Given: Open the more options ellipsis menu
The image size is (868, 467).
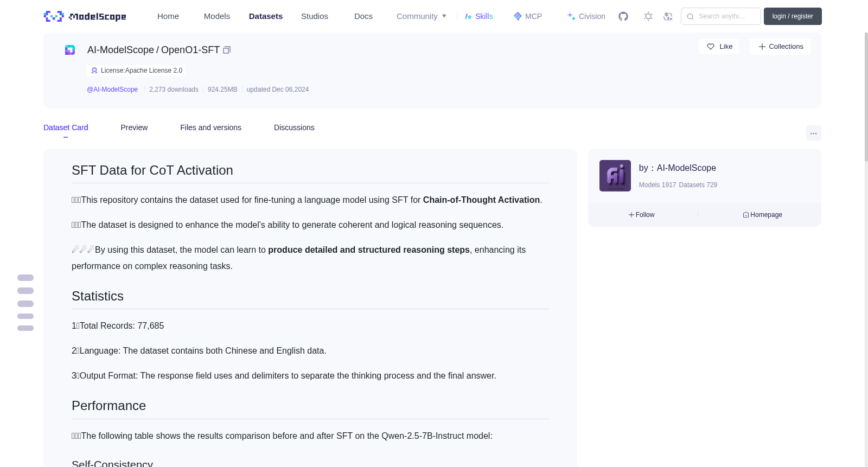Looking at the screenshot, I should pos(814,133).
